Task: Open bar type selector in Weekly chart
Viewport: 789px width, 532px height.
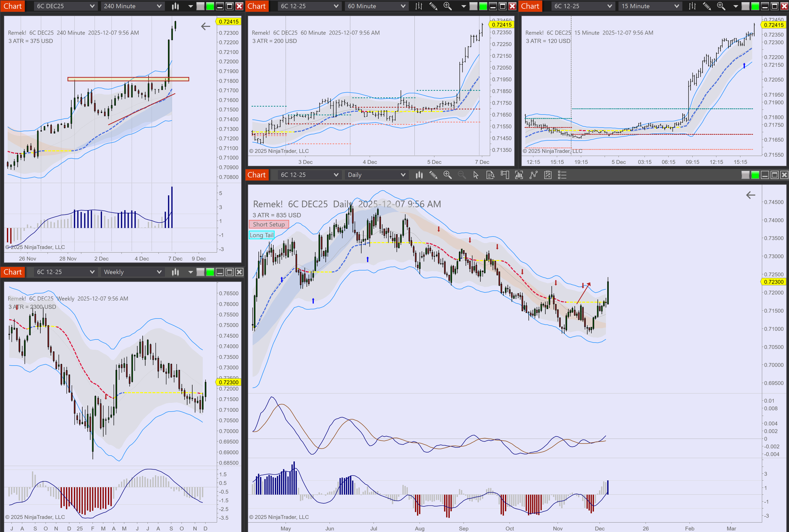Action: (x=175, y=272)
